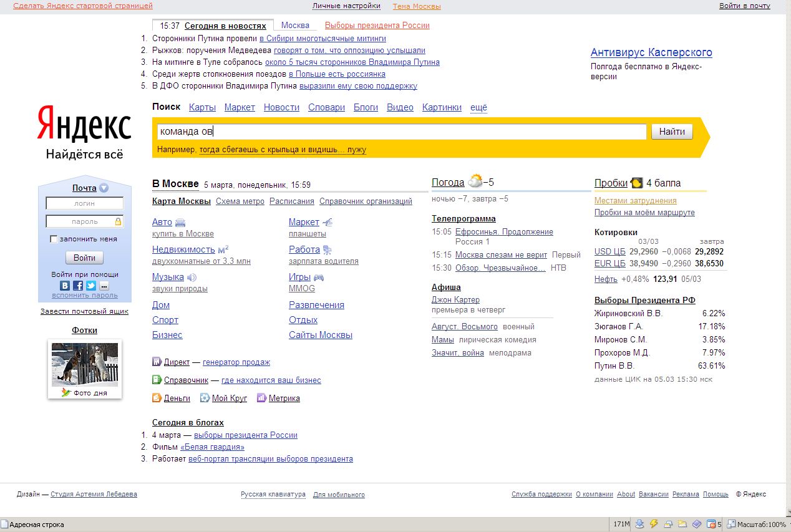This screenshot has width=791, height=532.
Task: Click the blue book icon in status bar
Action: (x=697, y=524)
